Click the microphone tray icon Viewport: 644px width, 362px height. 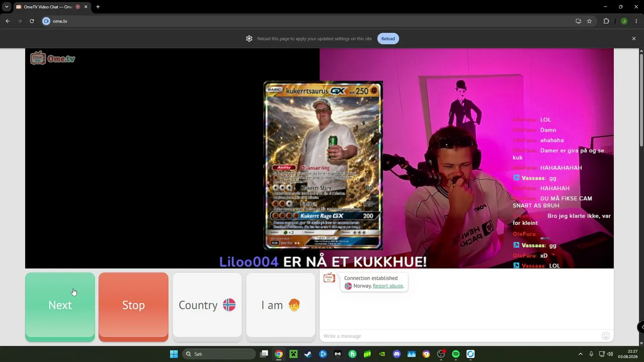click(591, 354)
